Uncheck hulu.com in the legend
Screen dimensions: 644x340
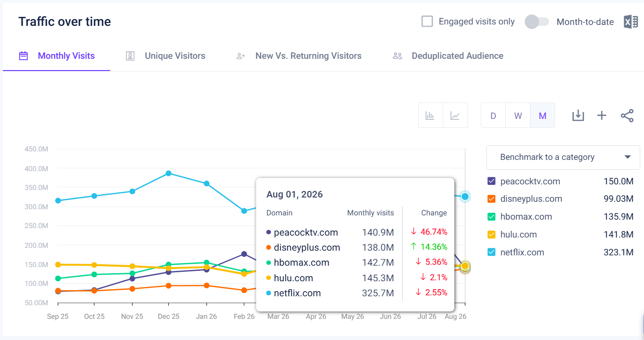click(492, 235)
